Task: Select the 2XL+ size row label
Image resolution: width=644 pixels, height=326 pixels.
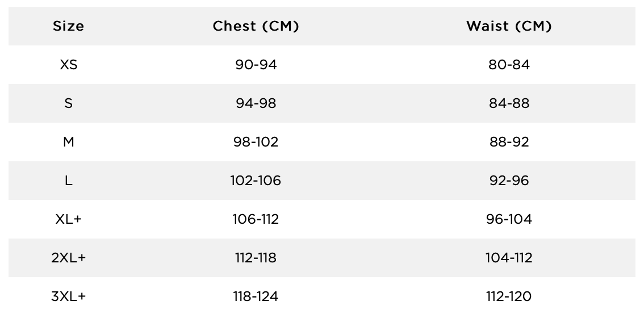Action: pos(68,258)
